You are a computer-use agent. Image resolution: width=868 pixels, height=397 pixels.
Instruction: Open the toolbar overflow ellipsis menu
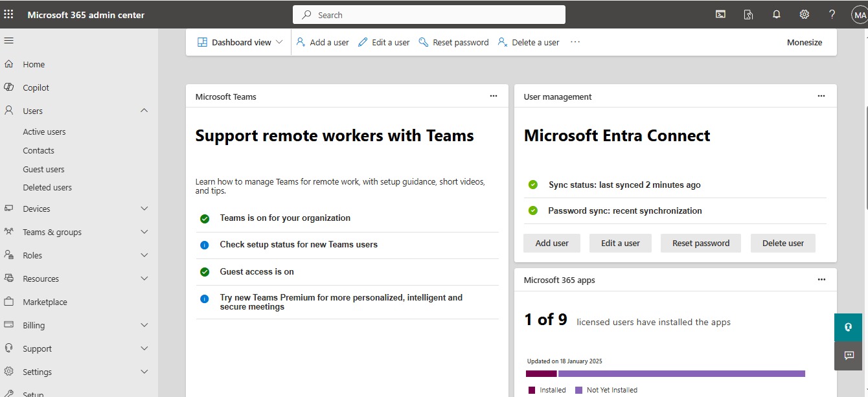point(575,42)
